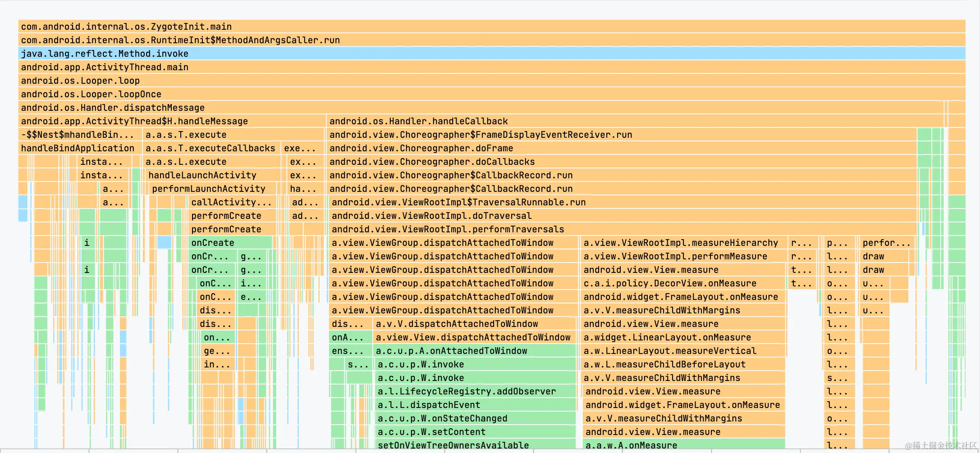This screenshot has width=980, height=453.
Task: Select the android.os.Handler.handleCallback frame
Action: coord(635,121)
